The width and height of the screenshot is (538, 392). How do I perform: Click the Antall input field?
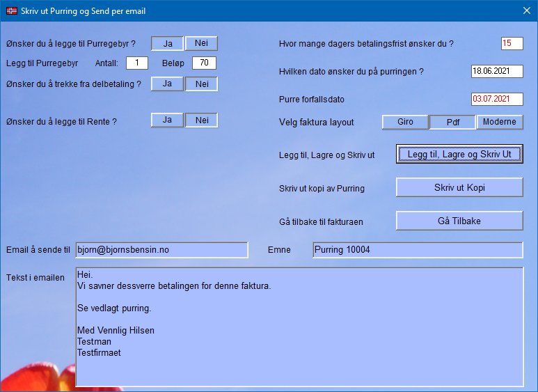(137, 63)
